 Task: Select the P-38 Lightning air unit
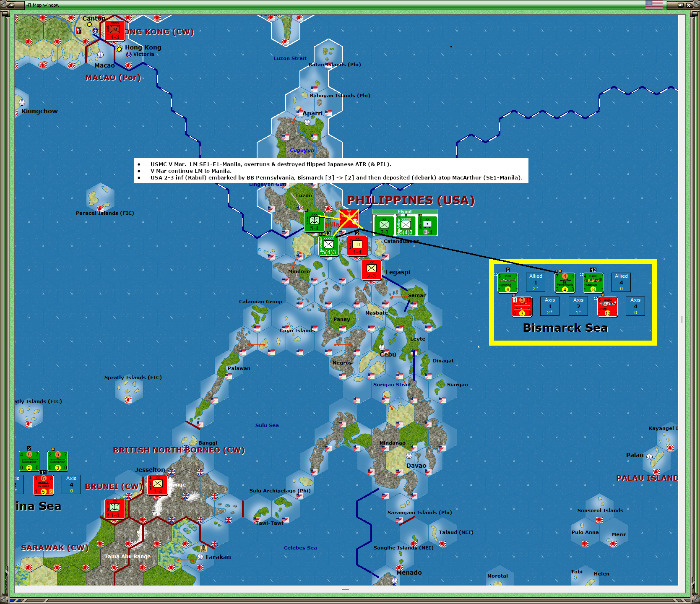click(507, 283)
